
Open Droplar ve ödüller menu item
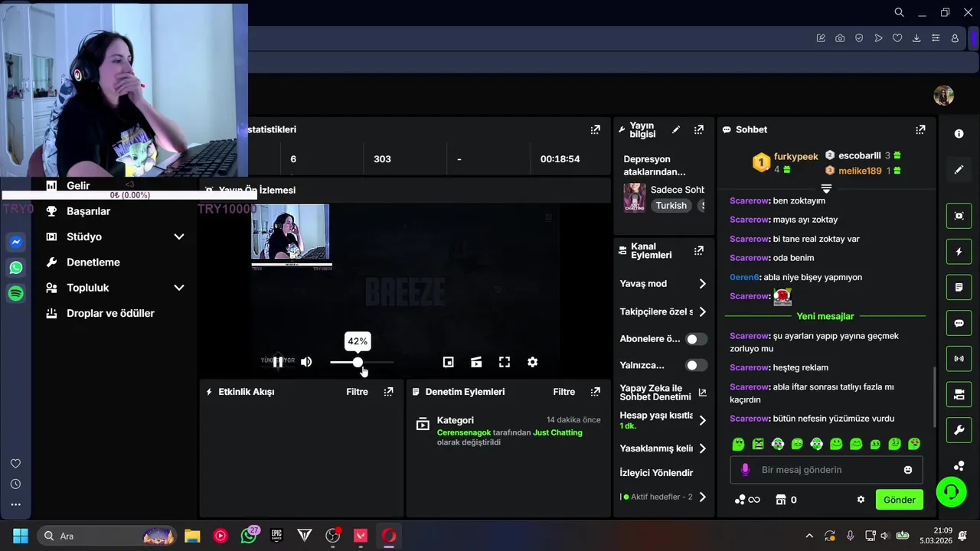(x=110, y=313)
